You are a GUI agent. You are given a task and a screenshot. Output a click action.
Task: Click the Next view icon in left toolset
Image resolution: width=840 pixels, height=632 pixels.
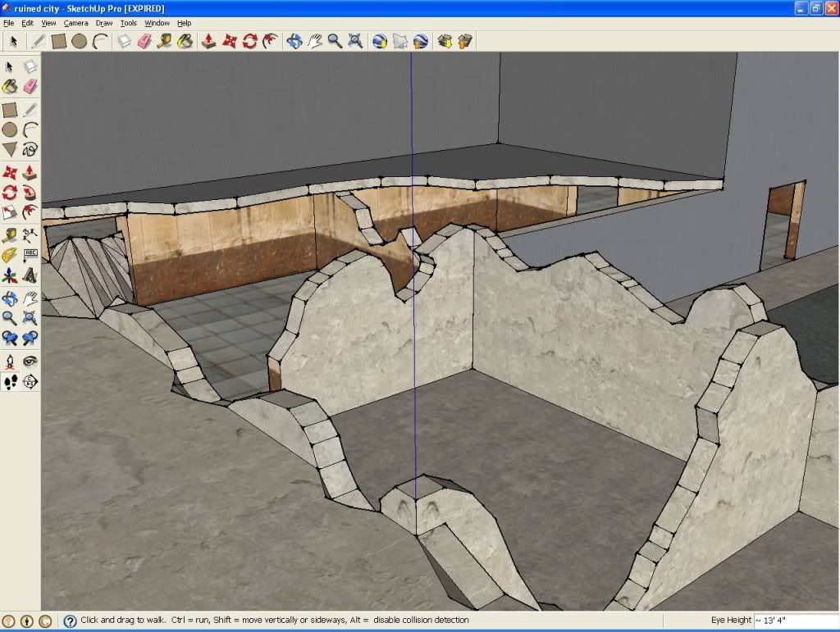30,339
